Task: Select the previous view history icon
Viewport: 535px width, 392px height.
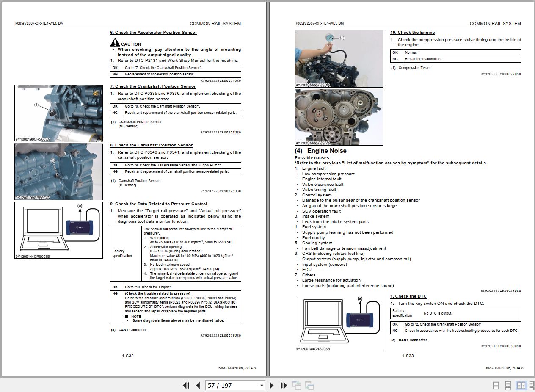Action: click(x=297, y=386)
